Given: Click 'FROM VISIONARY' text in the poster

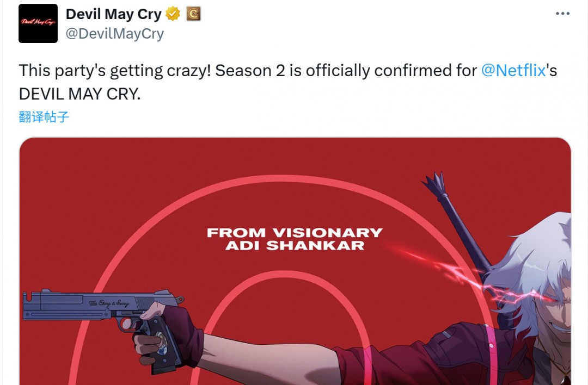Looking at the screenshot, I should pos(295,233).
